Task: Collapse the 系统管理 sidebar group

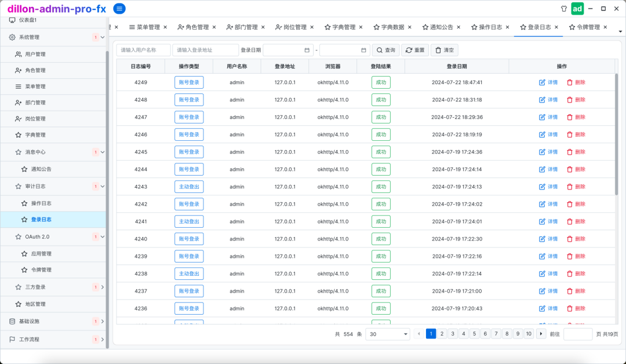Action: coord(103,38)
